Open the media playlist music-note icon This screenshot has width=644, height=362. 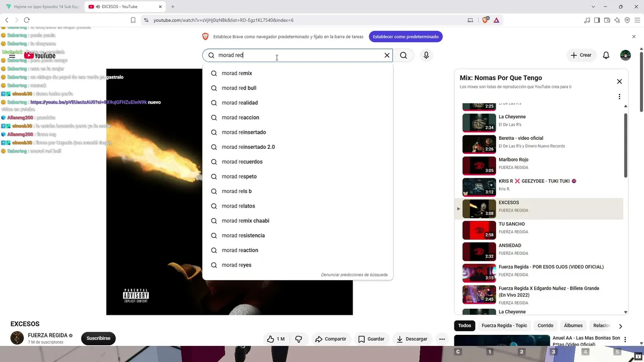click(587, 20)
